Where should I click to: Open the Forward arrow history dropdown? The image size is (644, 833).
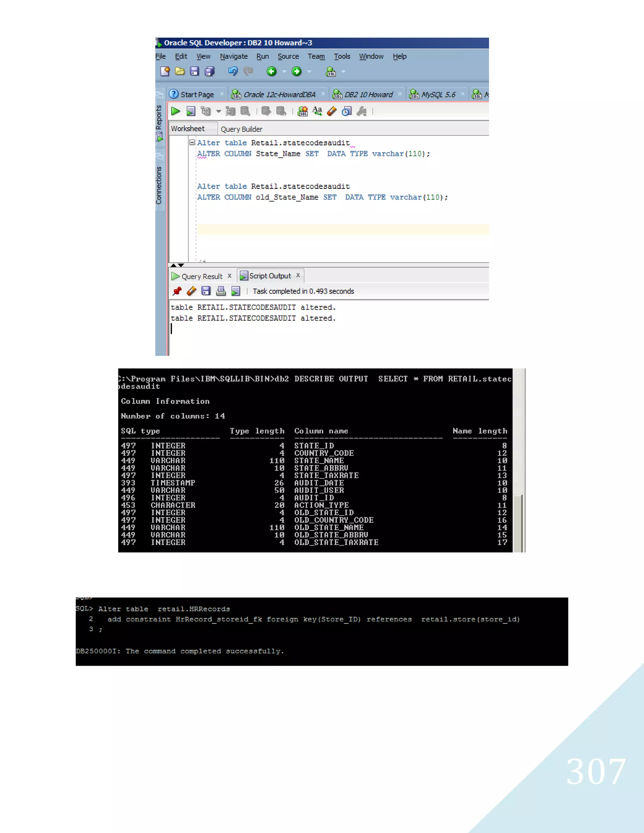309,71
